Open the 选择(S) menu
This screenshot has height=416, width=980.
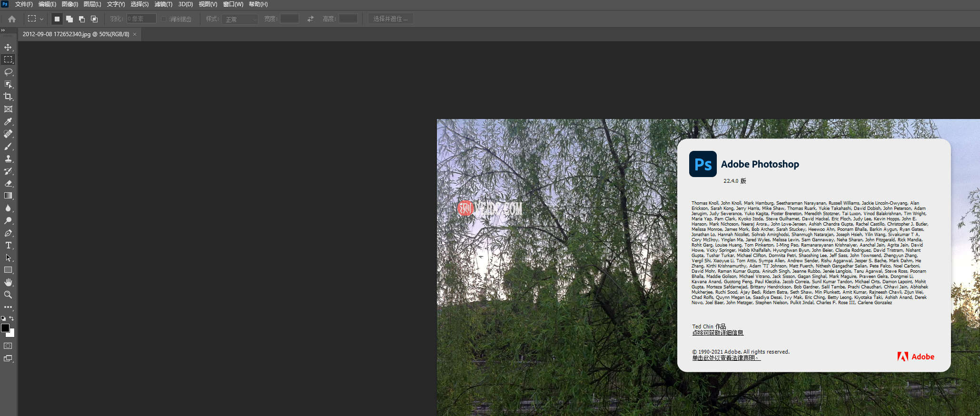(x=139, y=4)
